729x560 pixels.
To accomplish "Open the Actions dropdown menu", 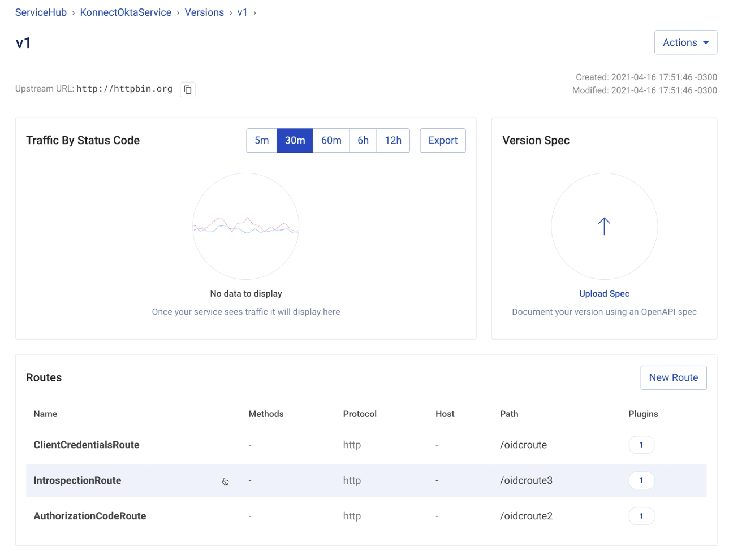I will pos(685,42).
